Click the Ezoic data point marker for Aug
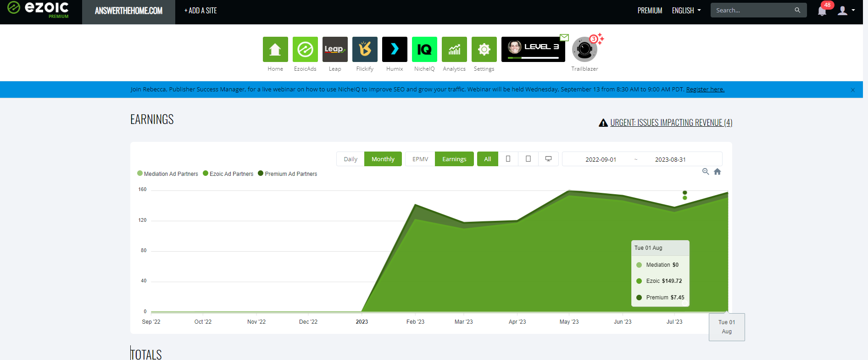The width and height of the screenshot is (868, 360). tap(685, 198)
